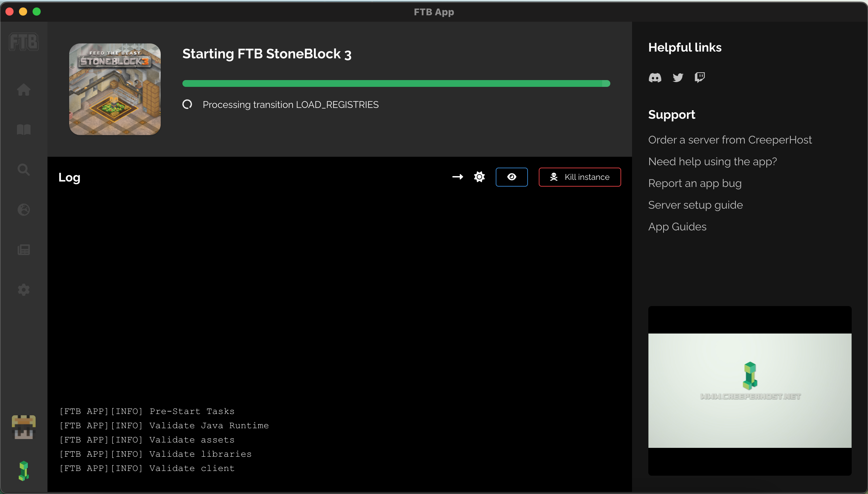This screenshot has width=868, height=494.
Task: Click the CreeperHost video advertisement
Action: point(750,391)
